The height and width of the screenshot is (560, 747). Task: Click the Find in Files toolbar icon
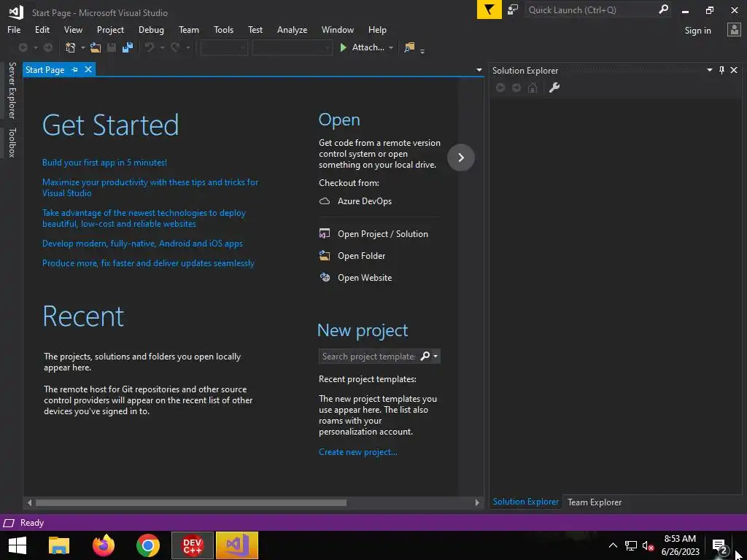click(x=409, y=47)
